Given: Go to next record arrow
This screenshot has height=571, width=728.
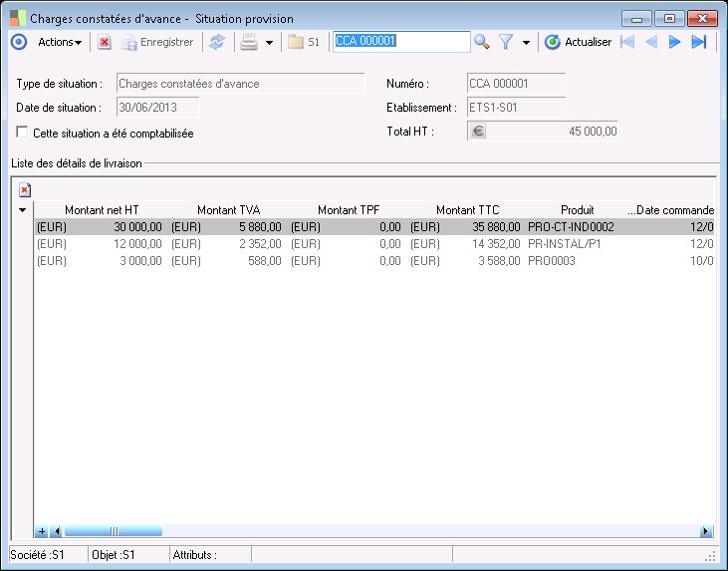Looking at the screenshot, I should click(x=674, y=42).
